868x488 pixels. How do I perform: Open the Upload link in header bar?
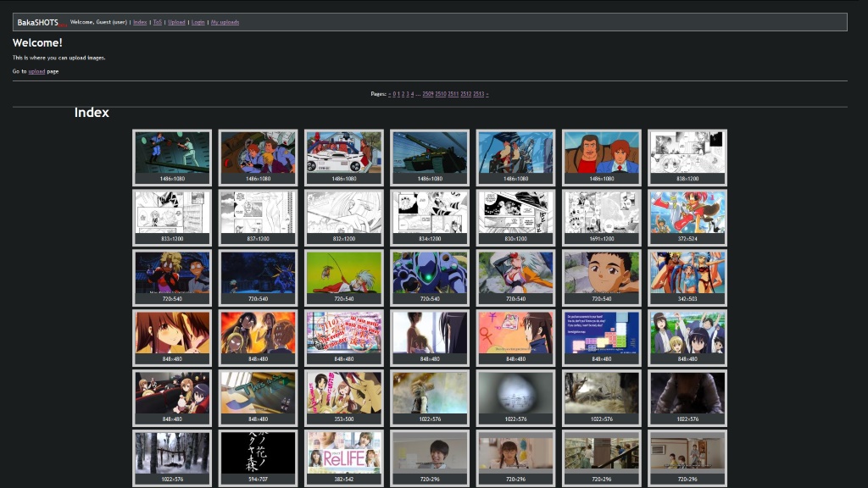(176, 22)
